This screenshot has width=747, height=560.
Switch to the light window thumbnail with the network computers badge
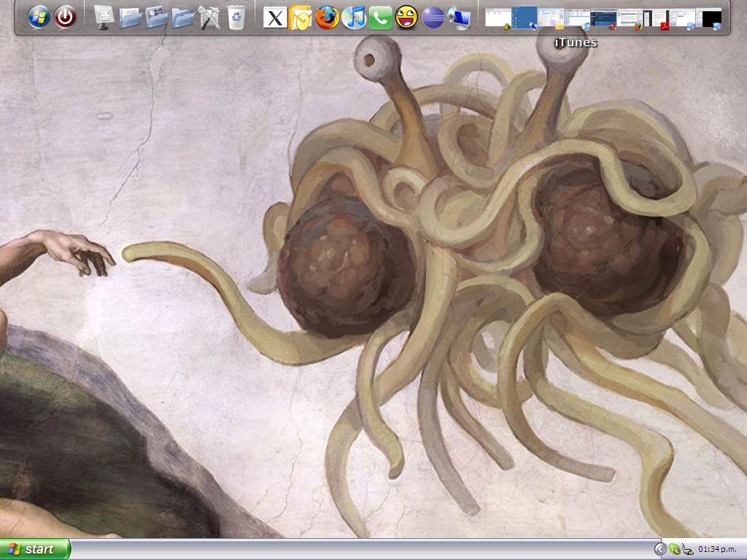pyautogui.click(x=682, y=17)
